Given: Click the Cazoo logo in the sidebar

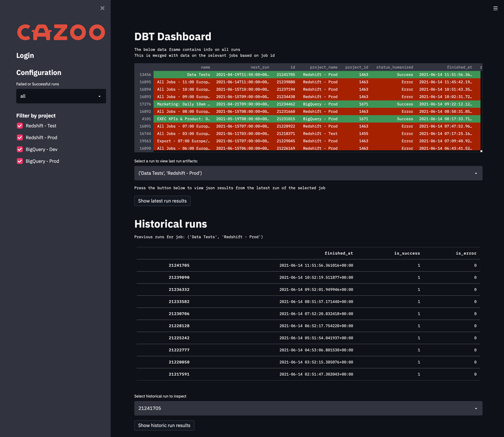Looking at the screenshot, I should pyautogui.click(x=61, y=32).
